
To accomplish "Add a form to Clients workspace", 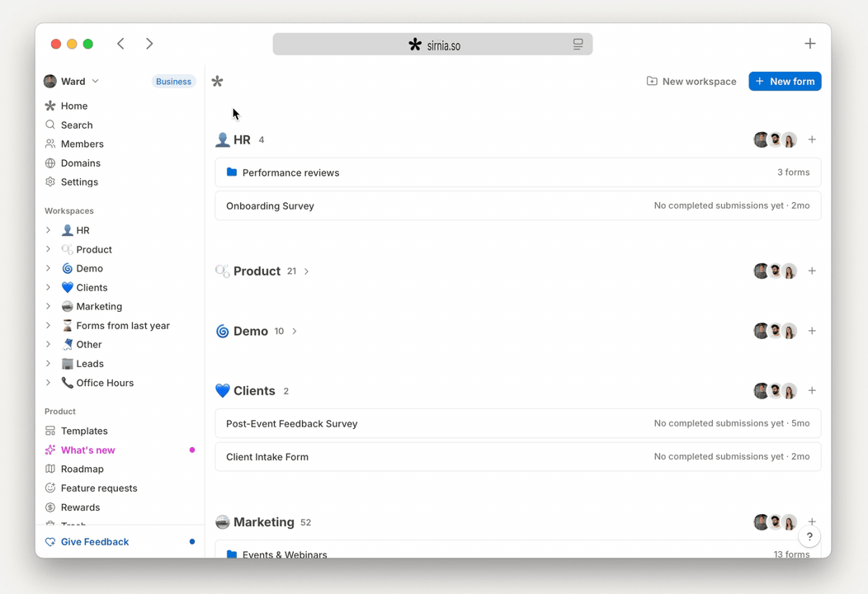I will pyautogui.click(x=812, y=390).
